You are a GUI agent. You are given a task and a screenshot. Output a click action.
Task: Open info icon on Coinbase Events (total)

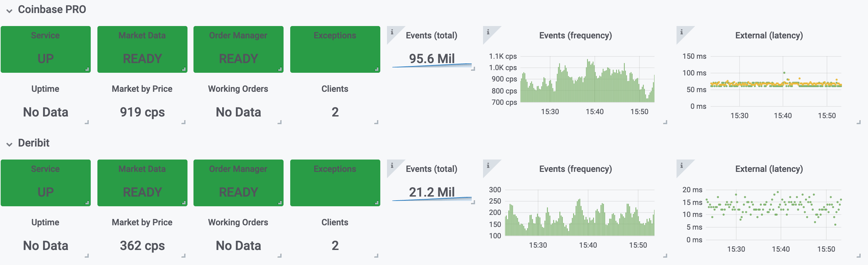392,32
